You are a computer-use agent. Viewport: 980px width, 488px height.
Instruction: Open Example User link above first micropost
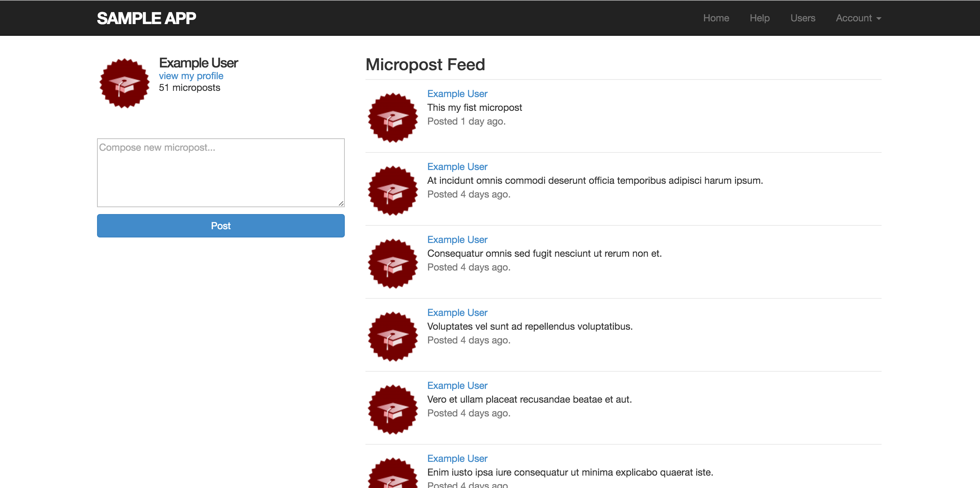tap(457, 94)
